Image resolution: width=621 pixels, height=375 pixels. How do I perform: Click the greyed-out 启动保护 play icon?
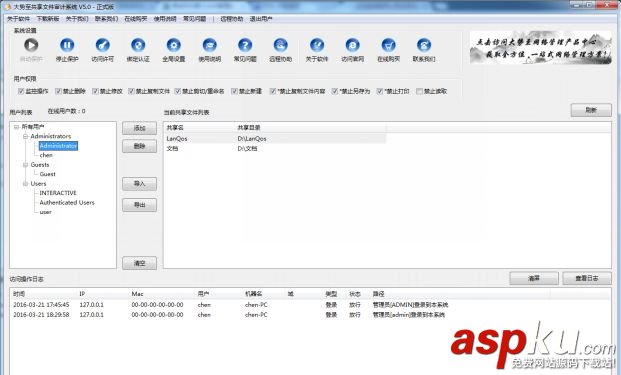(x=31, y=45)
